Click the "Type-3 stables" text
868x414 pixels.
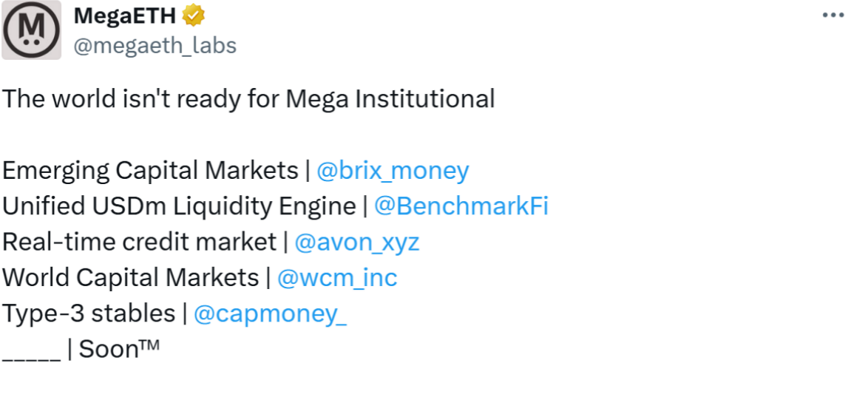pos(89,313)
